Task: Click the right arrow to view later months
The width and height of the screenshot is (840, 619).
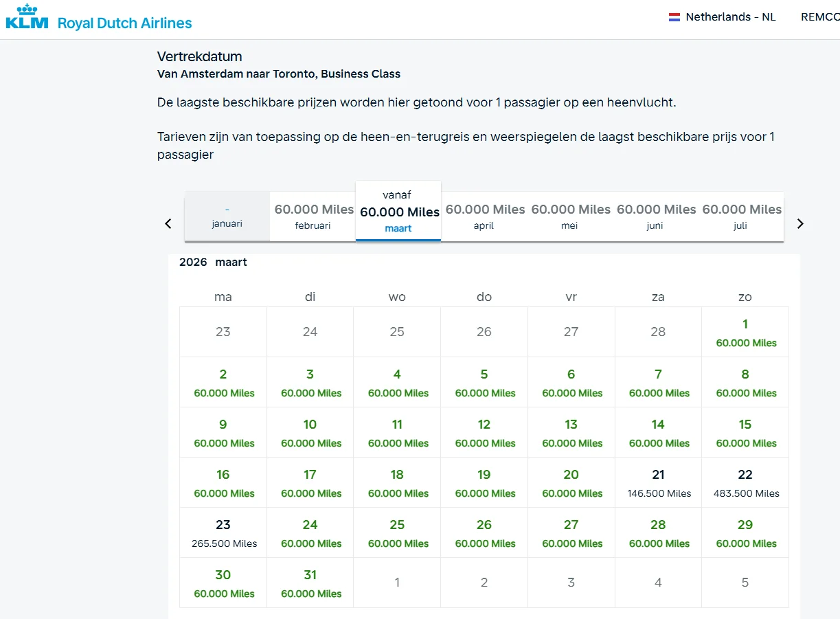Action: (799, 223)
